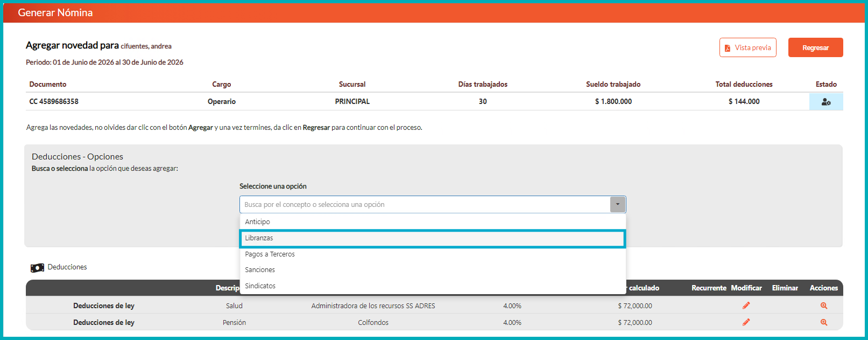Collapse the dropdown using its arrow button

618,205
